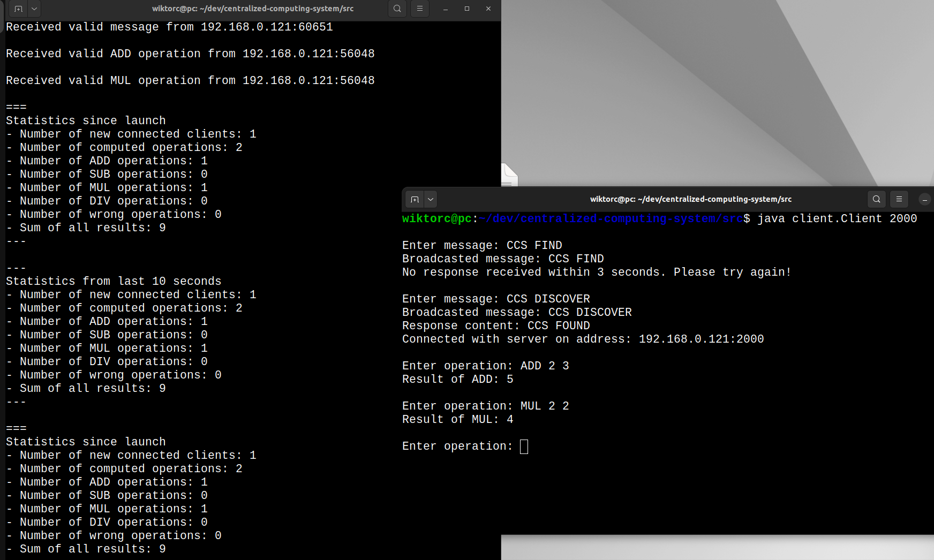Click the cursor after the last "Enter operation:" prompt
The width and height of the screenshot is (934, 560).
(524, 447)
